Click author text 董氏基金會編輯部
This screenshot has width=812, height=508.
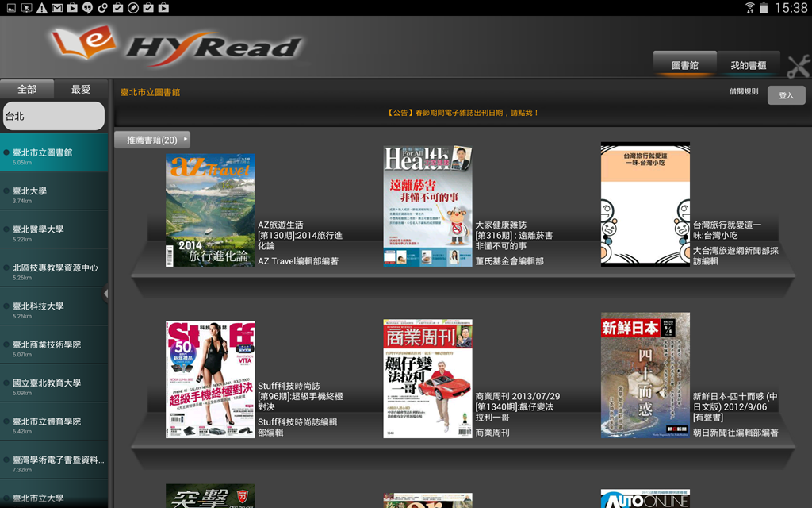tap(510, 261)
